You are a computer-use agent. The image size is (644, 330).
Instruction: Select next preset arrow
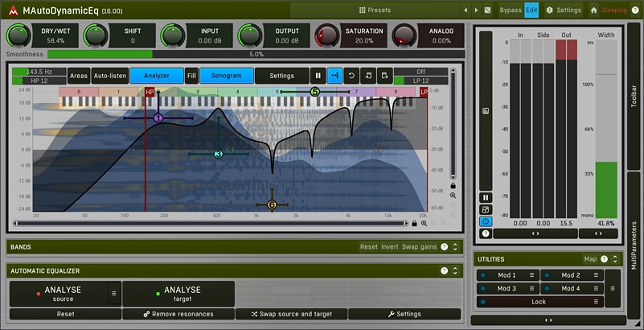click(477, 10)
